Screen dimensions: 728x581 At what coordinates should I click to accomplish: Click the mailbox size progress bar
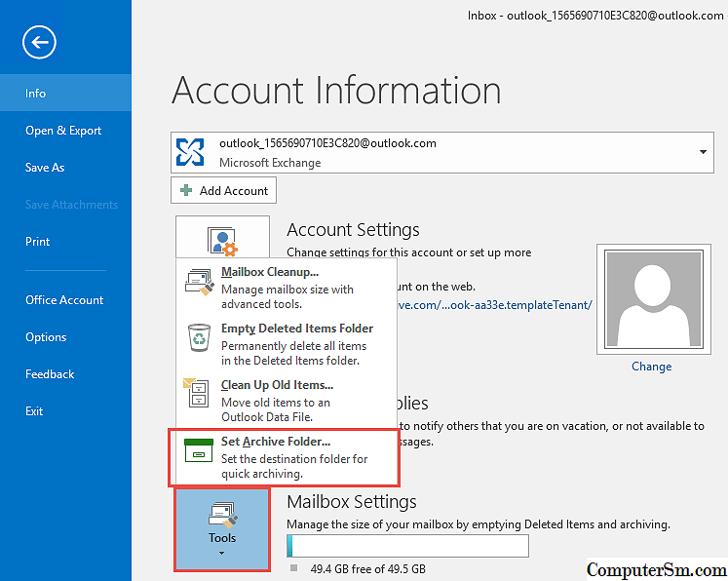(407, 546)
